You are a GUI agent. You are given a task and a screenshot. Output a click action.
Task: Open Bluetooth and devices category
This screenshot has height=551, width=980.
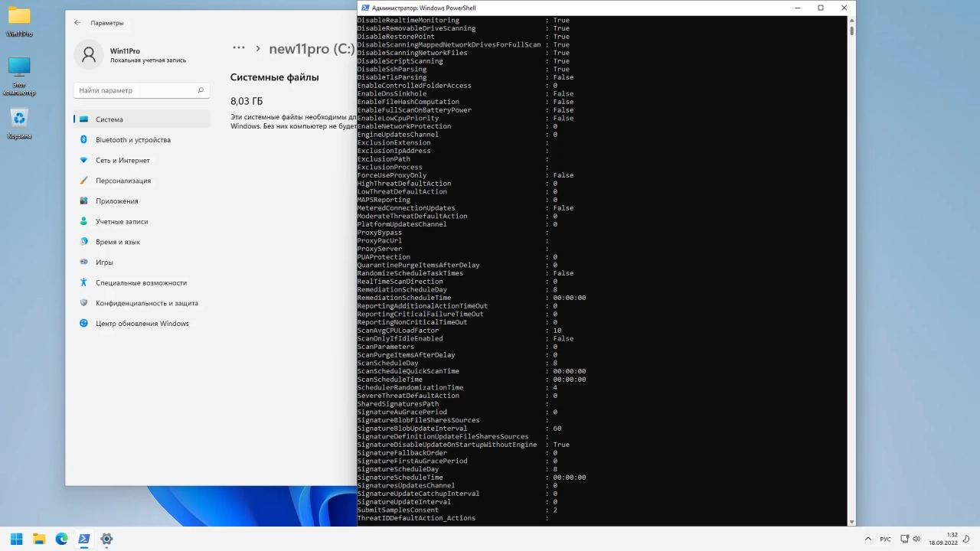(142, 140)
